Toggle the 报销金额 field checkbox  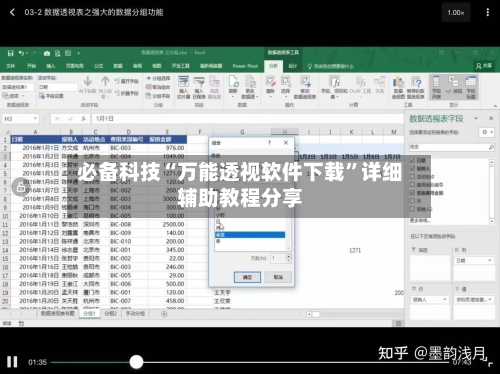click(x=412, y=193)
